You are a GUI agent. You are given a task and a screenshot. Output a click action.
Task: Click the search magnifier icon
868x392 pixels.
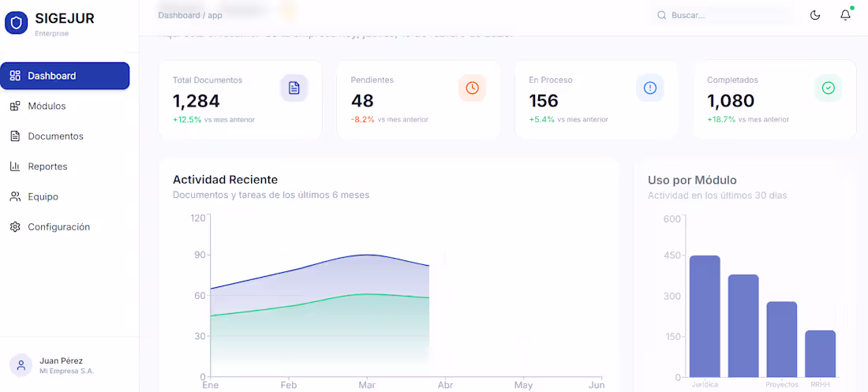coord(661,16)
